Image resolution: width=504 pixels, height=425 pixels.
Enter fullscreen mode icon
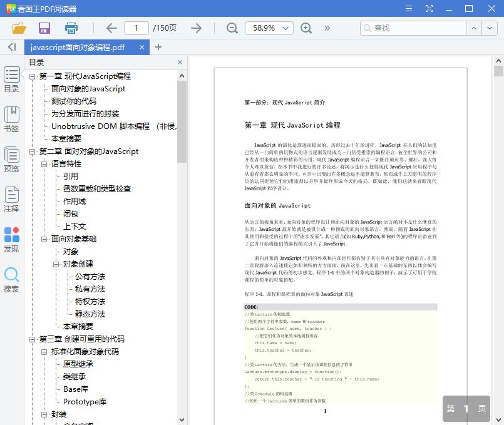tap(429, 8)
